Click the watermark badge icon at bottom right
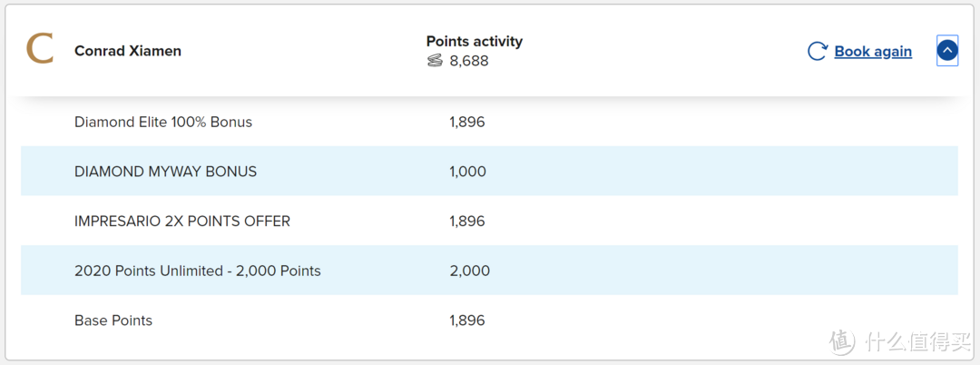Image resolution: width=980 pixels, height=365 pixels. pyautogui.click(x=842, y=341)
